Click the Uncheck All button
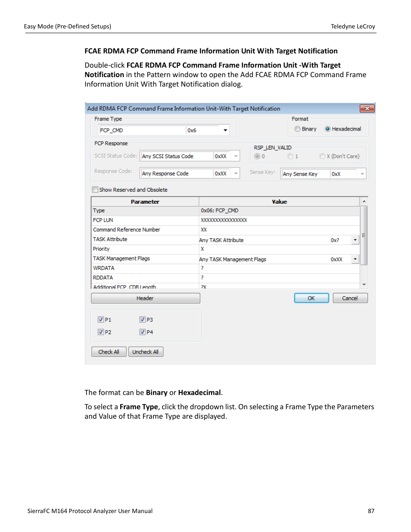411x532 pixels. (x=146, y=352)
